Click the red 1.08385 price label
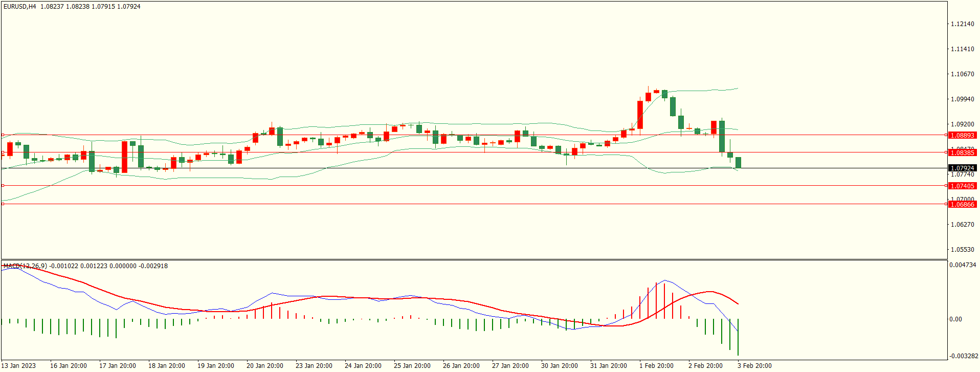Screen dimensions: 980x372 (x=962, y=153)
